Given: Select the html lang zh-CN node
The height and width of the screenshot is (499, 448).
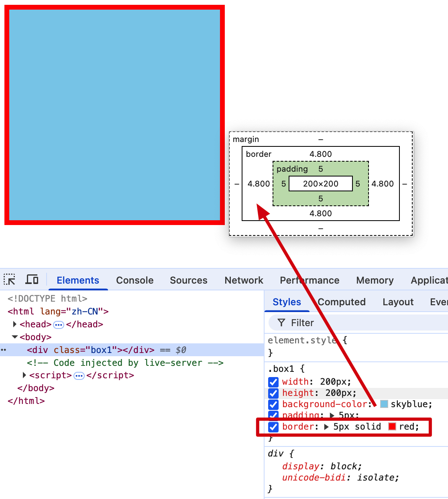Looking at the screenshot, I should (58, 311).
